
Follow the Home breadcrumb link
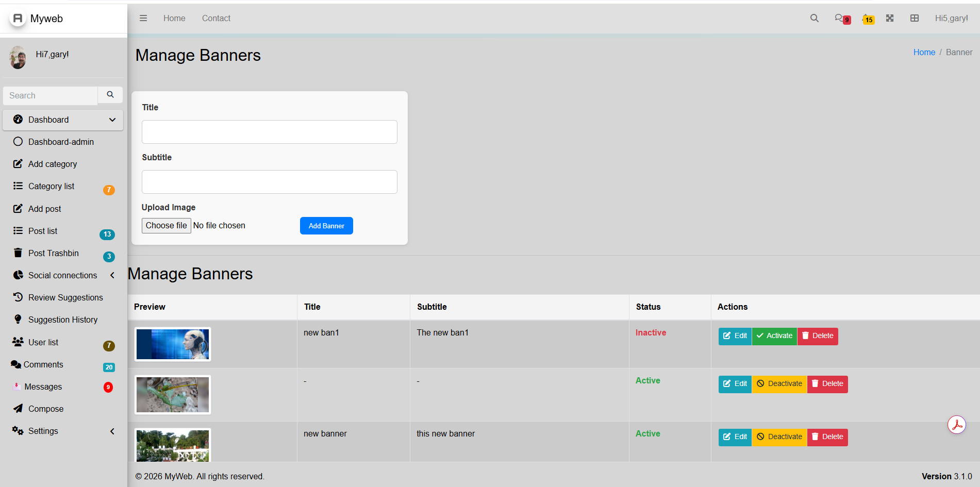pyautogui.click(x=924, y=52)
